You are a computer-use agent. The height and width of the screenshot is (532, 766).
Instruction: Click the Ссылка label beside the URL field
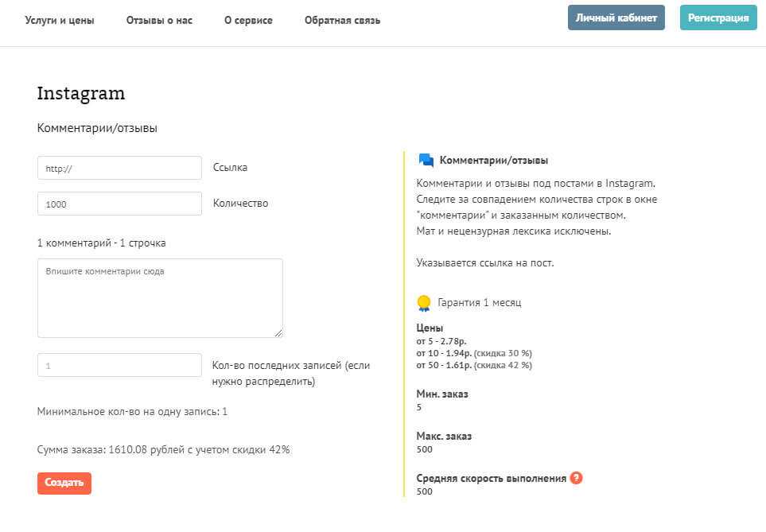230,168
